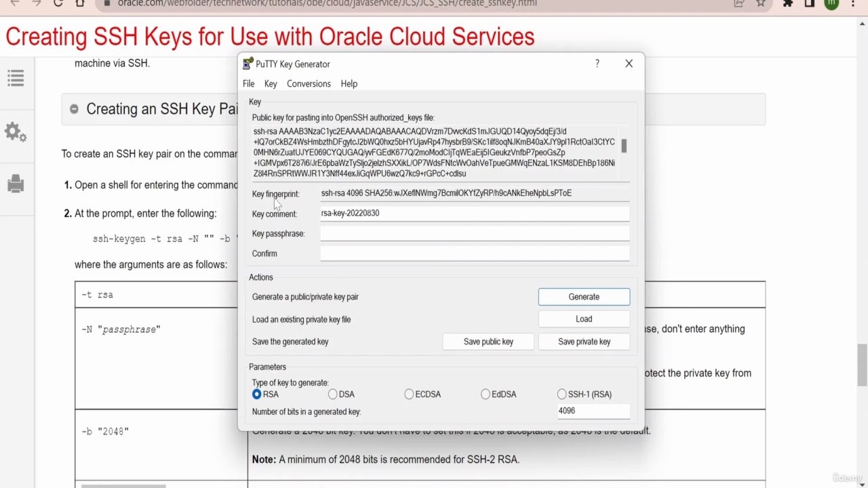Collapse the 'Creating an SSH Key Pair' section

pos(74,109)
